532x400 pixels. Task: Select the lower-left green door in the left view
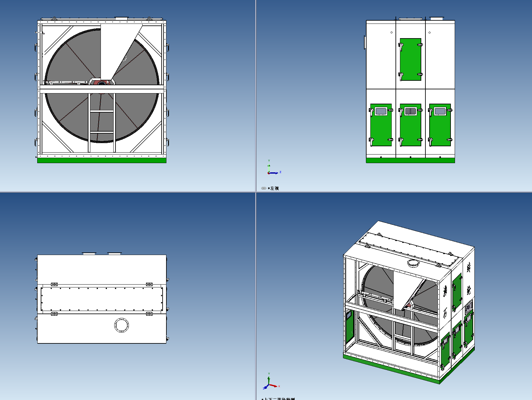tap(381, 125)
